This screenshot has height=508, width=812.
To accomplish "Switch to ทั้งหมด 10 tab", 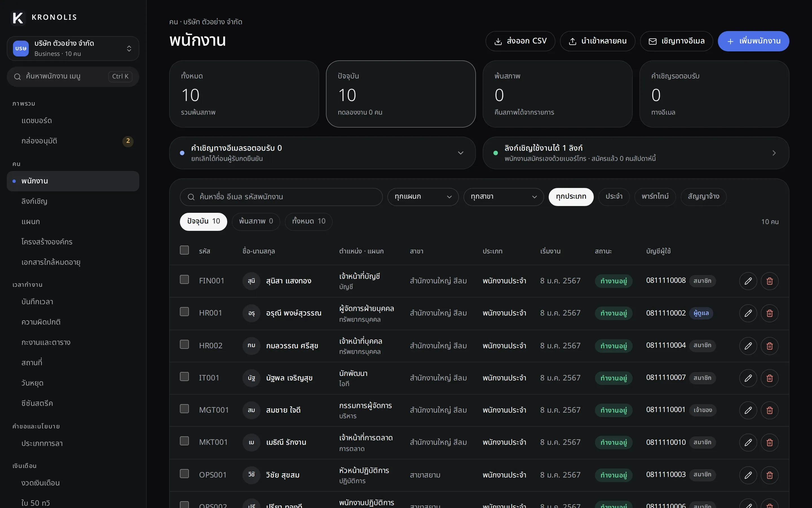I will coord(308,222).
